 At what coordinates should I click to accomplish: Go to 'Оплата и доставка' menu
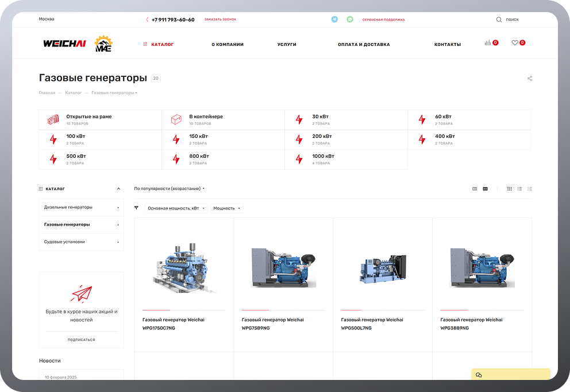click(x=364, y=44)
